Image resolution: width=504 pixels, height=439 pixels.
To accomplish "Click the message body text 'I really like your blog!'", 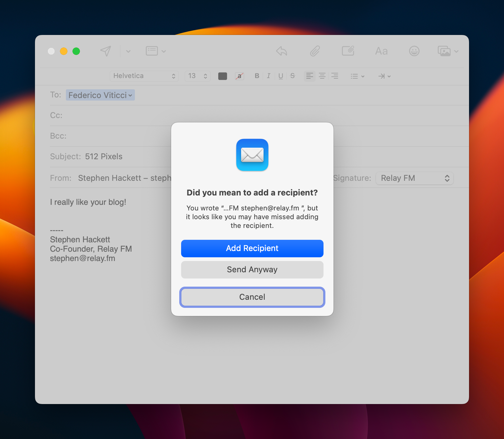I will point(88,202).
